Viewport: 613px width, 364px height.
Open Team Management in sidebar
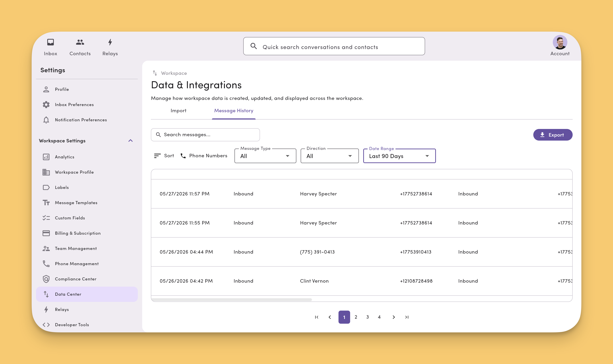point(87,248)
